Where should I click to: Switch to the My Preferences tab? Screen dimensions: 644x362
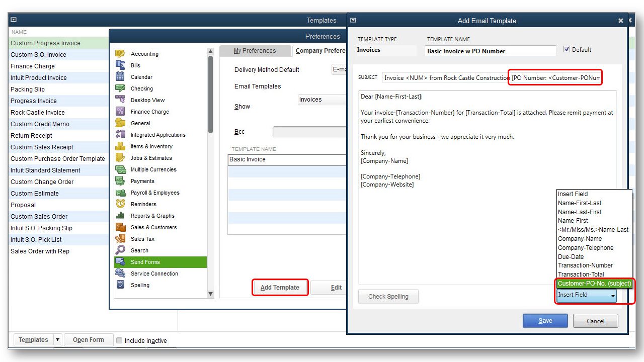click(255, 51)
